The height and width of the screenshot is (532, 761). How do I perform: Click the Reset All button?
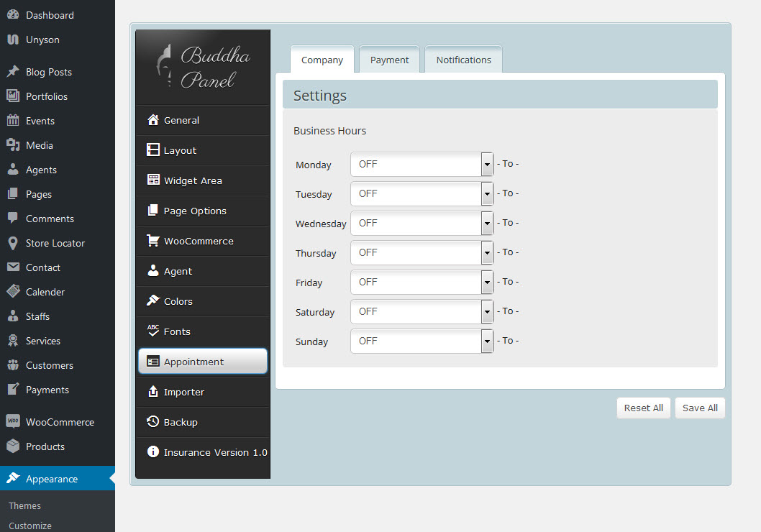click(x=644, y=408)
